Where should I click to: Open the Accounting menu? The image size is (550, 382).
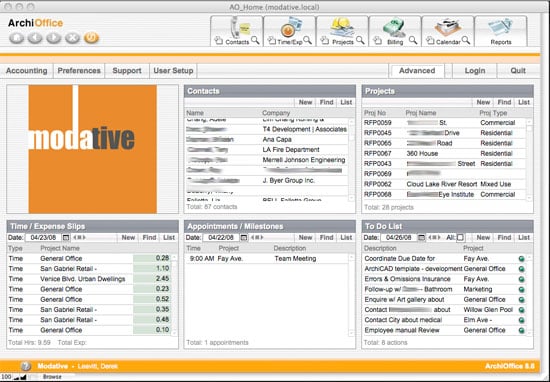tap(26, 71)
